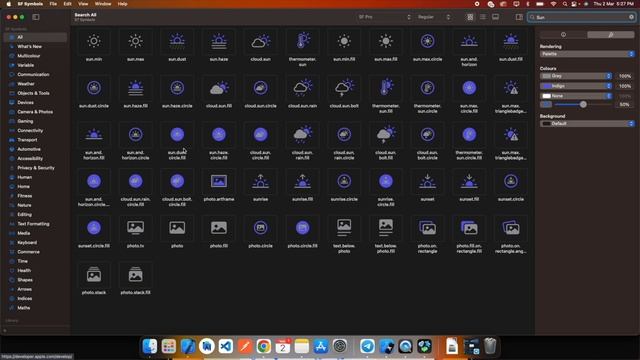Click the 50% opacity value field
This screenshot has height=360, width=640.
(x=624, y=104)
